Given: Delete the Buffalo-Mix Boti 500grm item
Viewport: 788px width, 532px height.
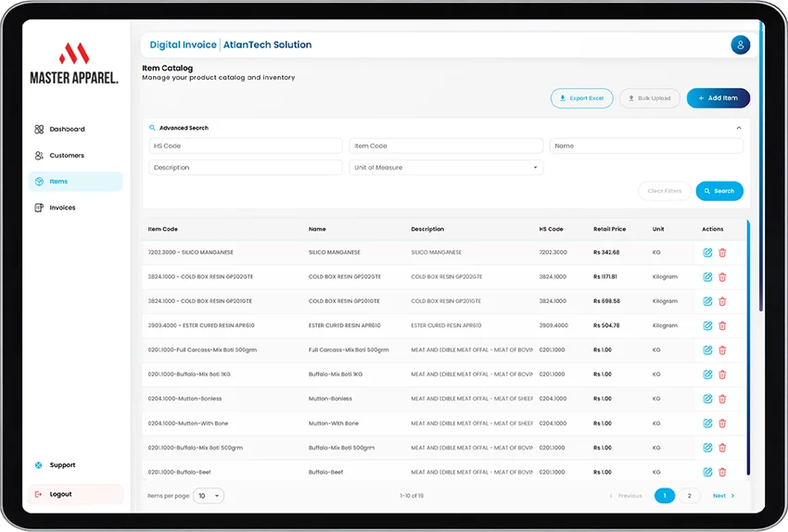Looking at the screenshot, I should tap(722, 448).
